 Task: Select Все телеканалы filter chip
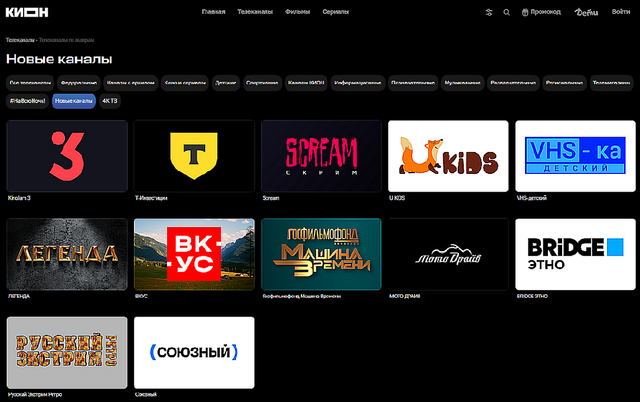coord(30,83)
